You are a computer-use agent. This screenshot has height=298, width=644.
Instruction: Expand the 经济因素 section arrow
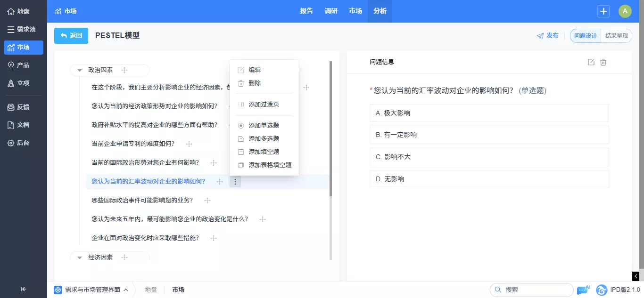point(80,258)
